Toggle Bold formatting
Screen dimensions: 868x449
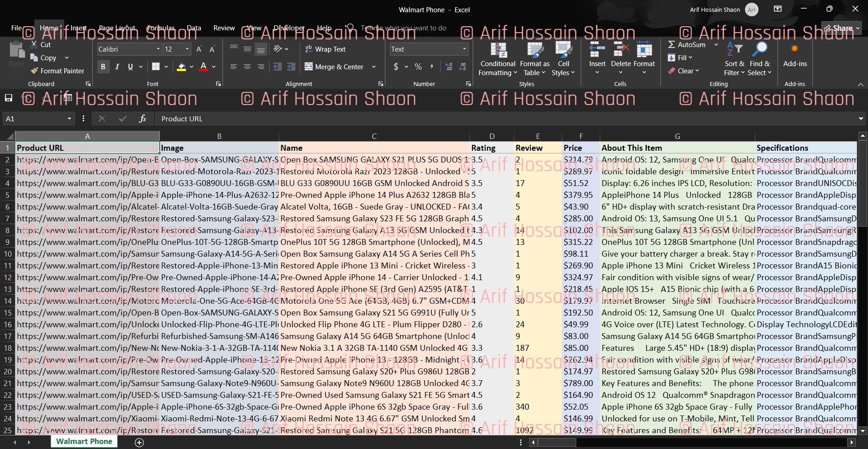coord(103,67)
